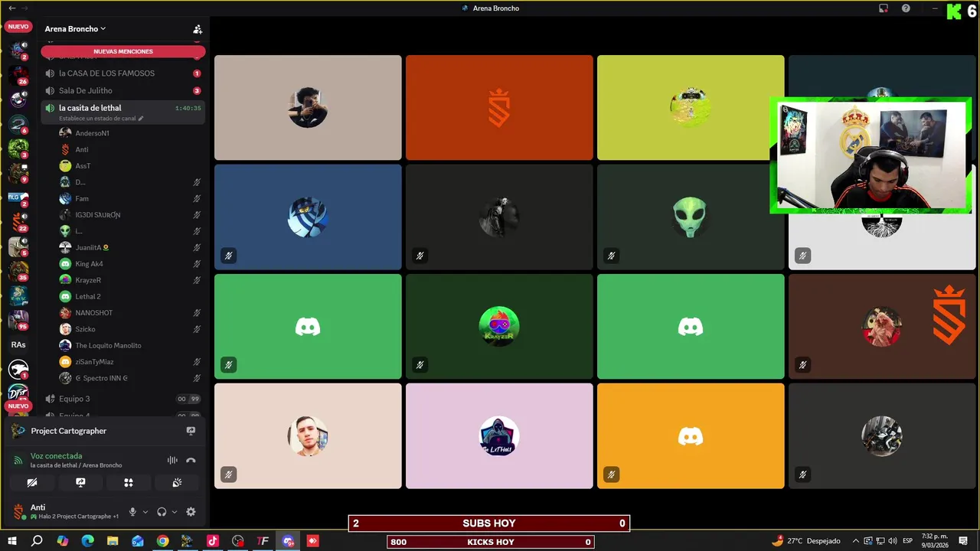Open the server with 26 badge
The height and width of the screenshot is (551, 980).
[18, 75]
